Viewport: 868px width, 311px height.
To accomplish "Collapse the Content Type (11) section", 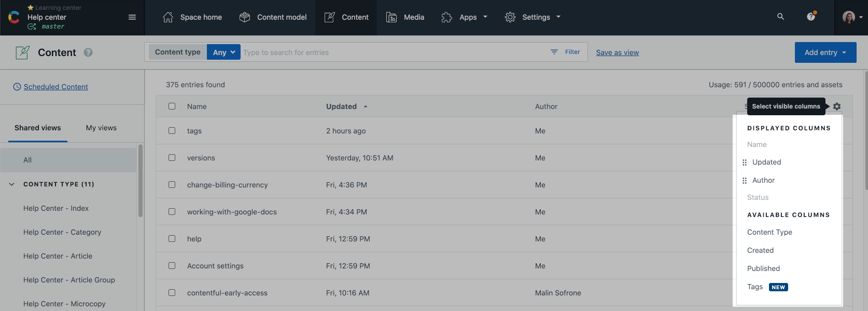I will tap(12, 184).
